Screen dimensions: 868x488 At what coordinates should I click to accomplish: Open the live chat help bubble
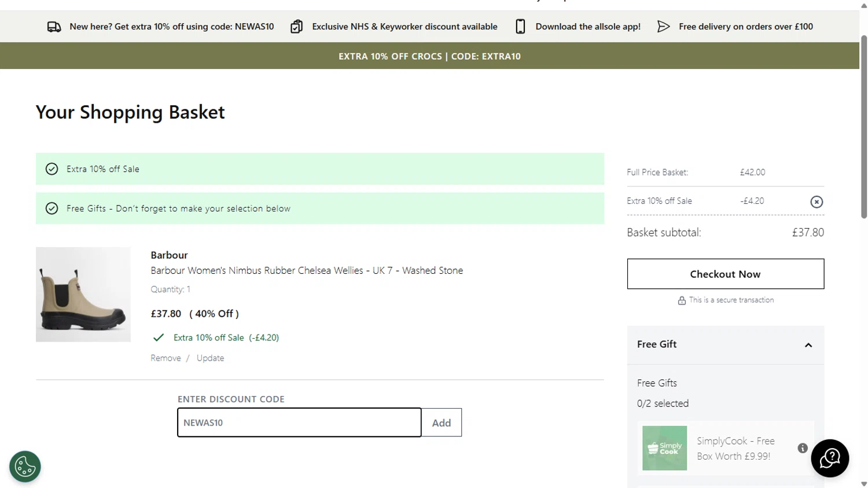click(830, 458)
